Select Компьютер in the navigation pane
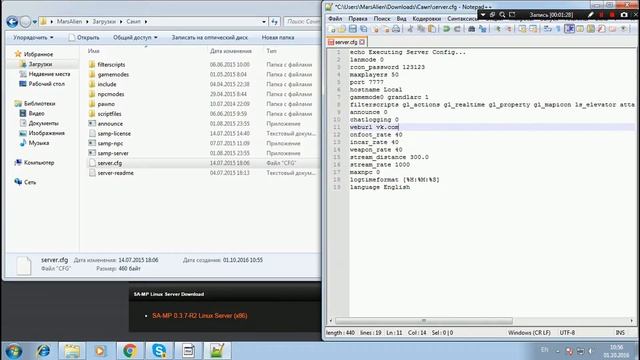The image size is (640, 360). tap(35, 162)
